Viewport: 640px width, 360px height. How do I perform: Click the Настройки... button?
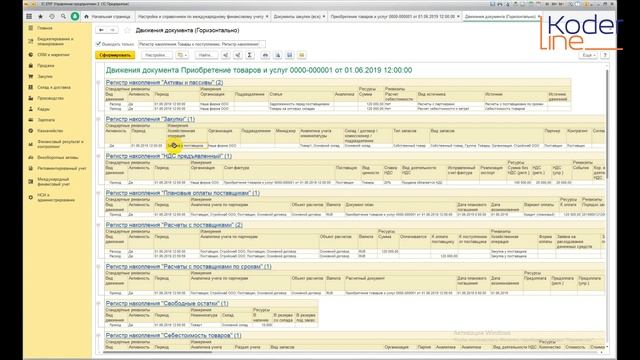point(157,55)
